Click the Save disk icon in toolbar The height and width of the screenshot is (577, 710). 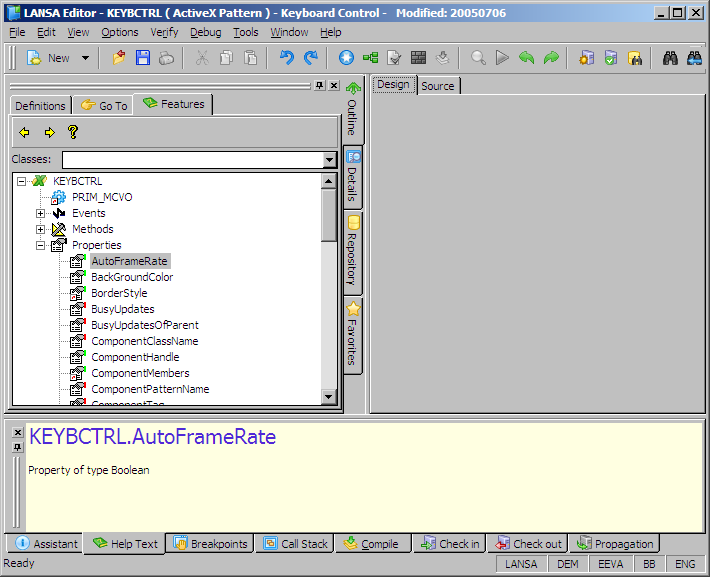pyautogui.click(x=143, y=58)
